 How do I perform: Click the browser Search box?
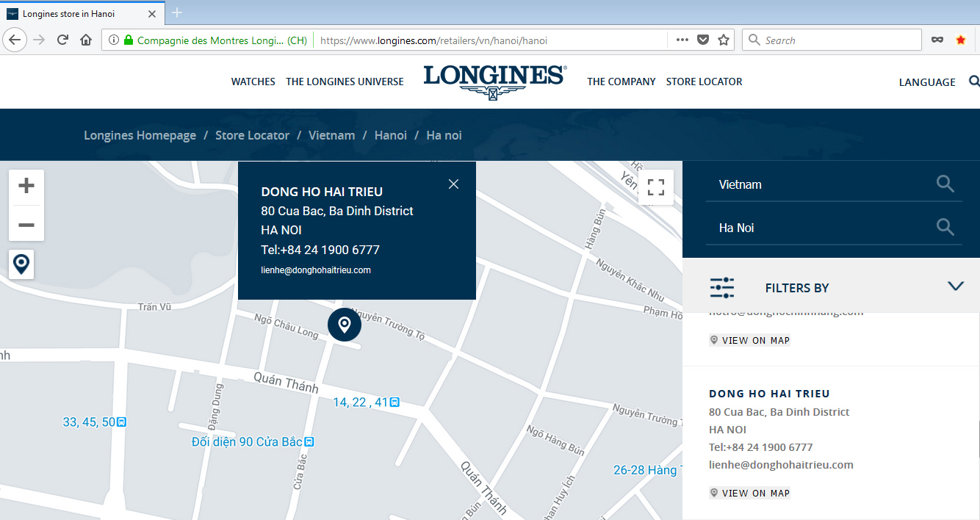832,40
